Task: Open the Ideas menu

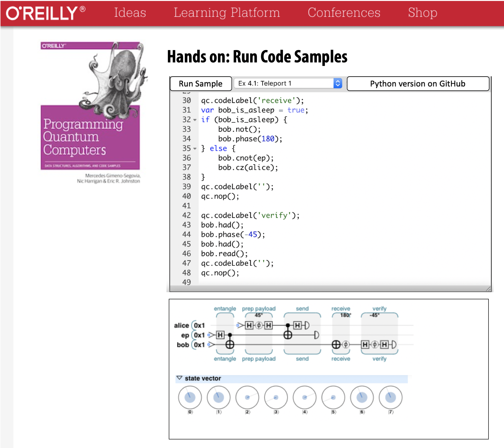Action: coord(130,13)
